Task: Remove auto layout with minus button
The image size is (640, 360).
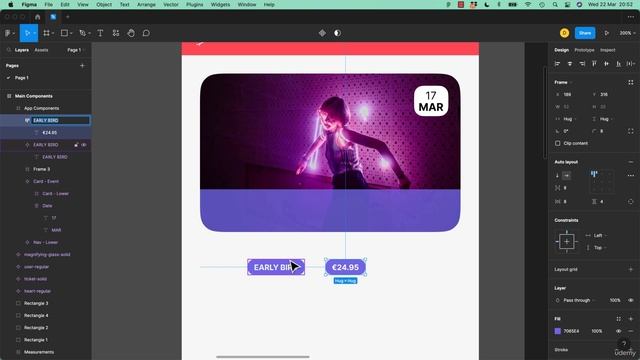Action: click(x=631, y=162)
